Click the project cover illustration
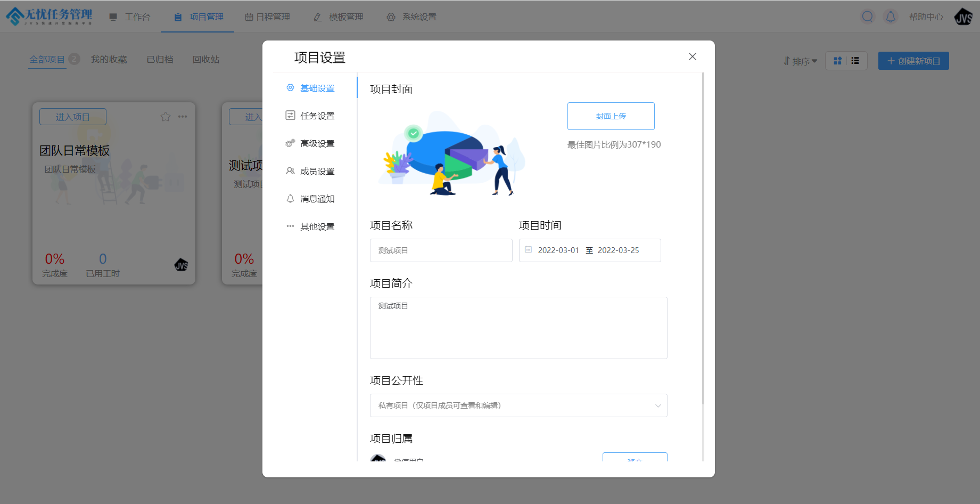Image resolution: width=980 pixels, height=504 pixels. pos(451,153)
